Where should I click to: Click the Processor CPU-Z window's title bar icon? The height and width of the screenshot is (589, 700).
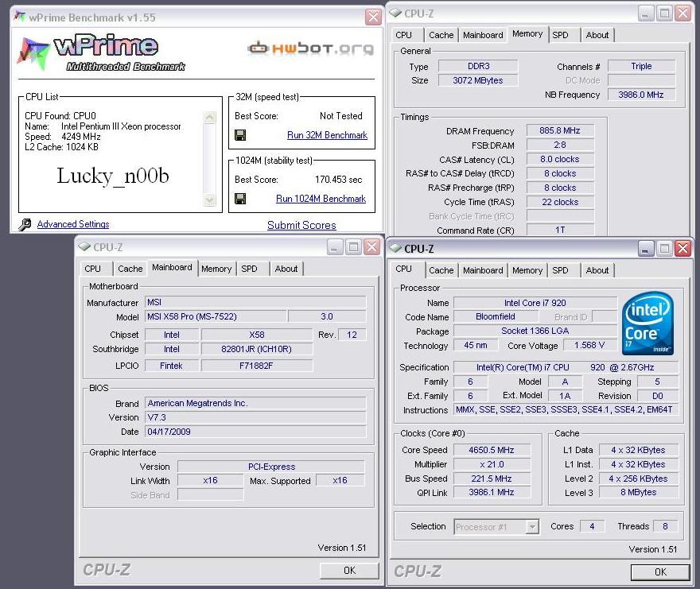tap(395, 248)
